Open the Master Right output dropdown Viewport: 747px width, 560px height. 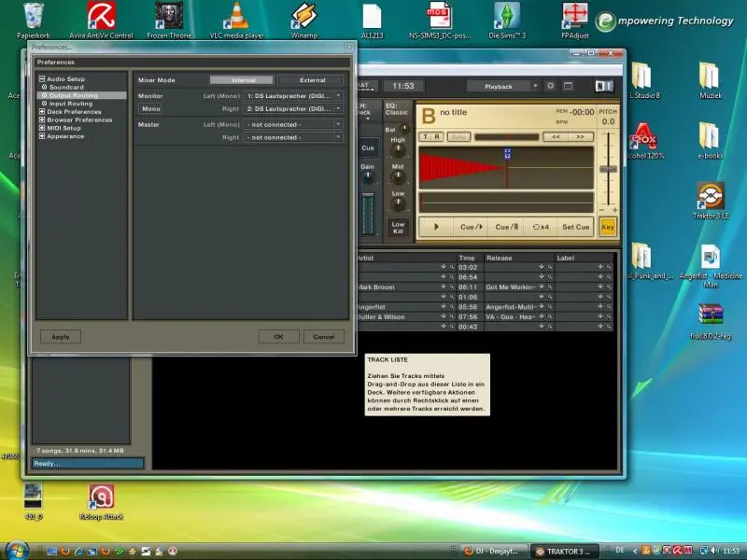(x=293, y=137)
